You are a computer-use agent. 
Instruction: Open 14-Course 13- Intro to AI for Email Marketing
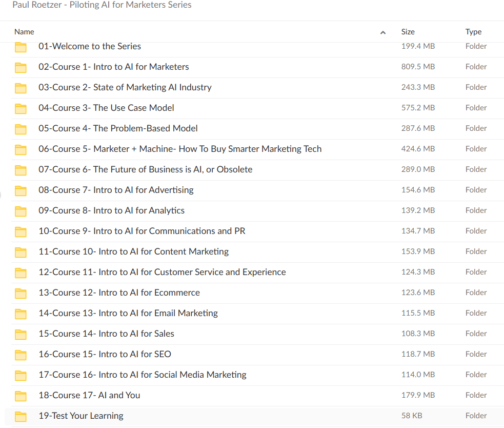click(128, 313)
